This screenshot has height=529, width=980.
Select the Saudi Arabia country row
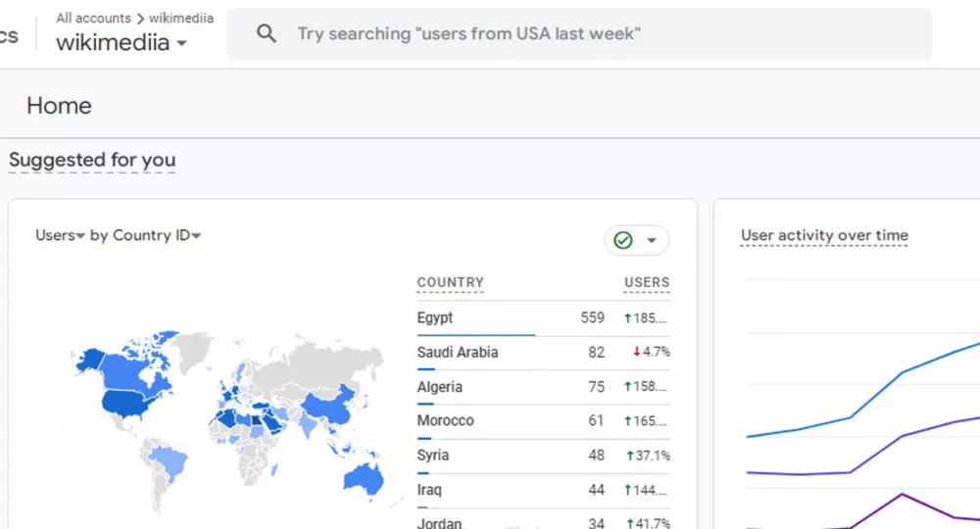(x=457, y=352)
